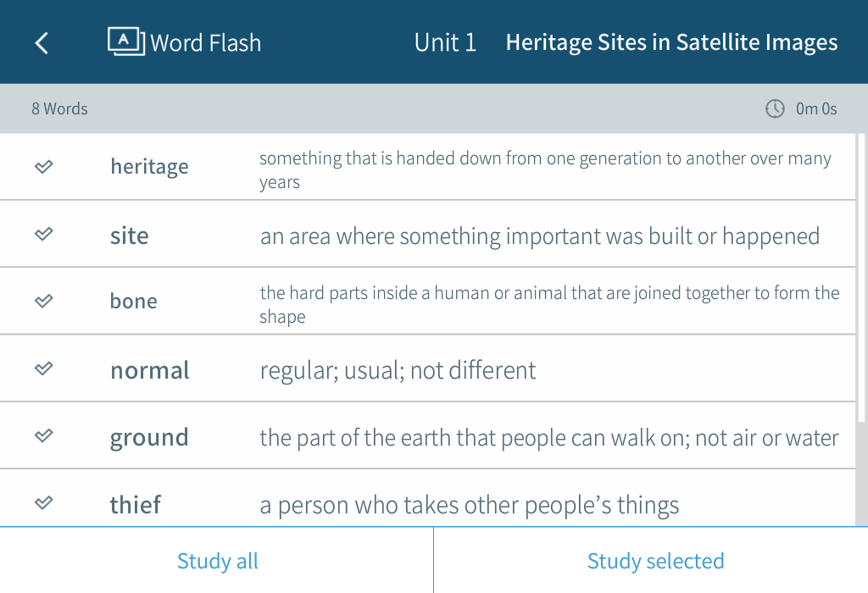Tap the definition of ground
This screenshot has width=868, height=593.
pos(548,438)
